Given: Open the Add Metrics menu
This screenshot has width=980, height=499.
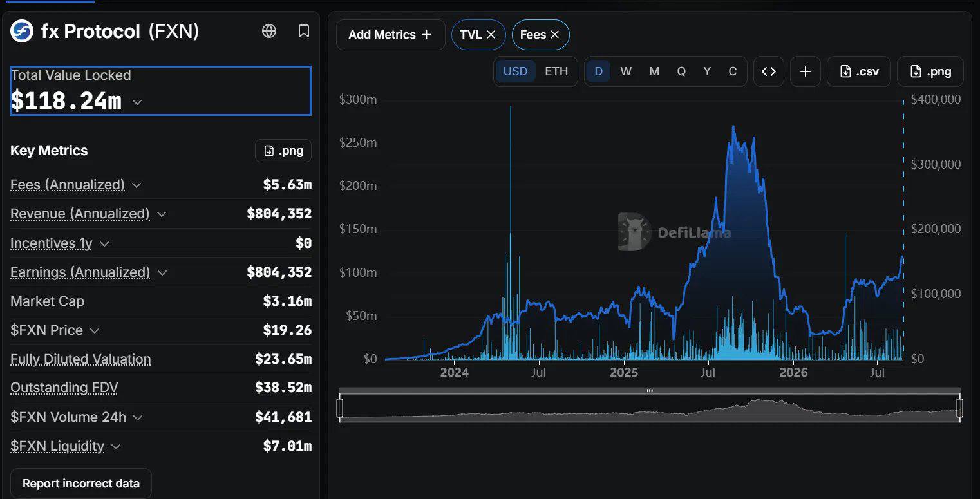Looking at the screenshot, I should click(390, 35).
